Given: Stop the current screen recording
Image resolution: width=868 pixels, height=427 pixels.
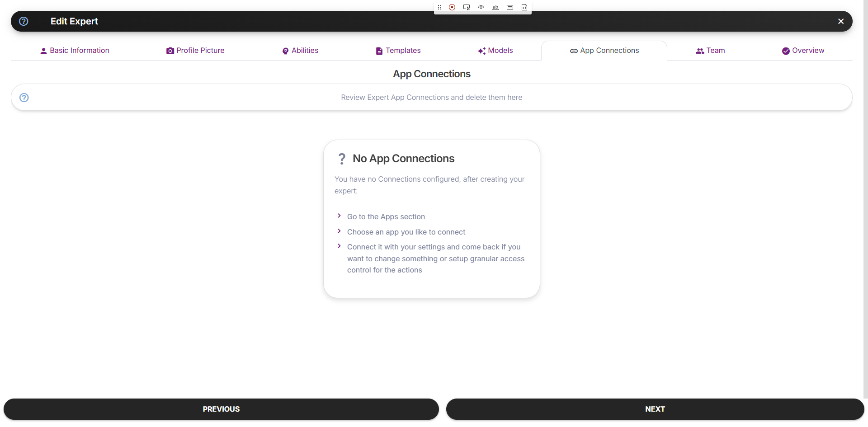Looking at the screenshot, I should click(x=452, y=7).
